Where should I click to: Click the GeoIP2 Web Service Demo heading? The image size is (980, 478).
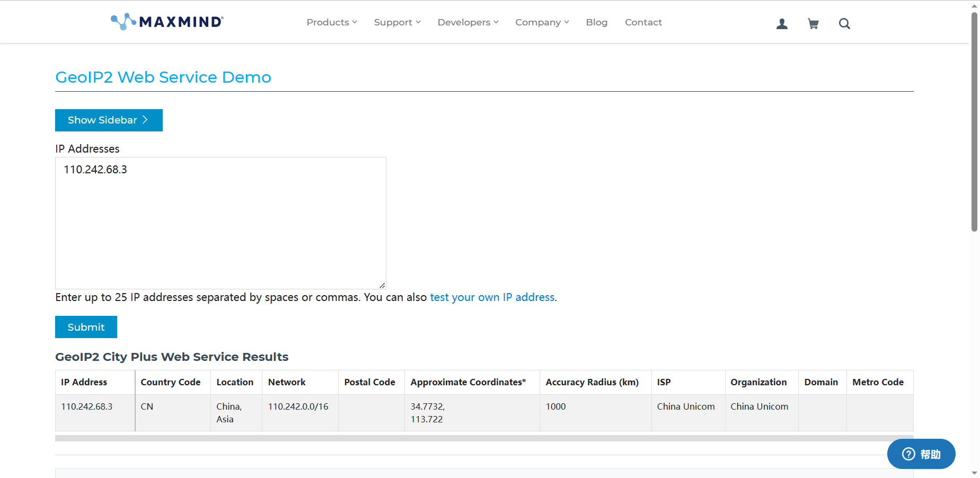point(163,77)
